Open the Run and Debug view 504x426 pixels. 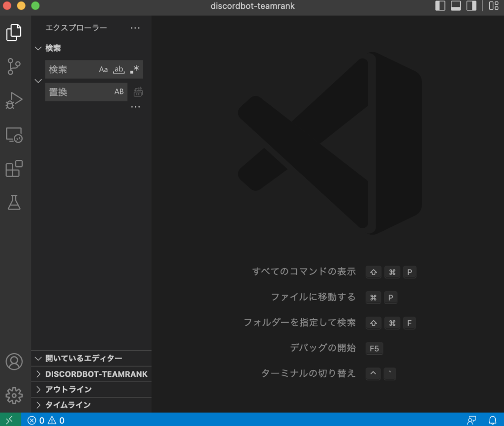pyautogui.click(x=14, y=100)
